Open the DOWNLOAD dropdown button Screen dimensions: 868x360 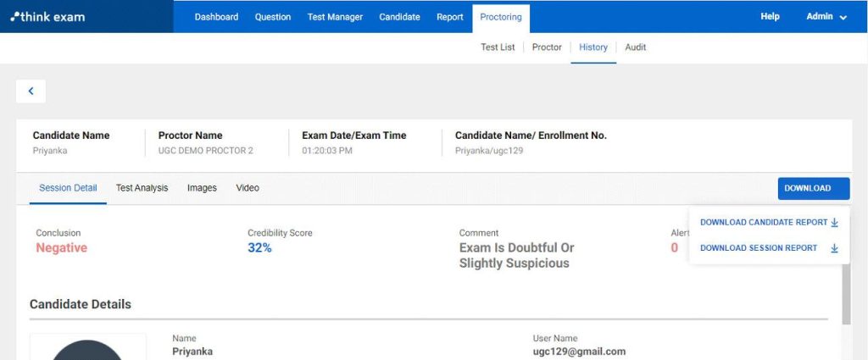[x=814, y=189]
